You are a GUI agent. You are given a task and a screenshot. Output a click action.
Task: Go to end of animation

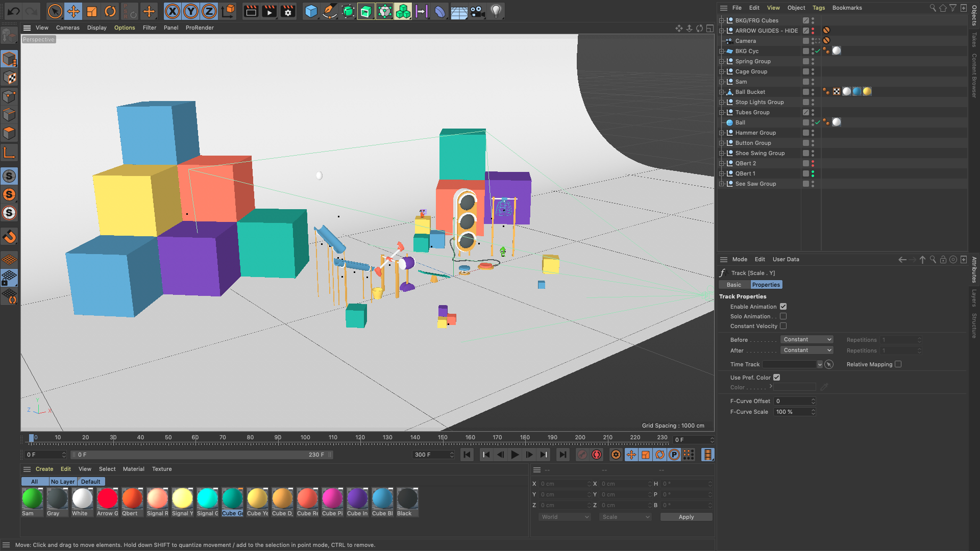(x=562, y=455)
